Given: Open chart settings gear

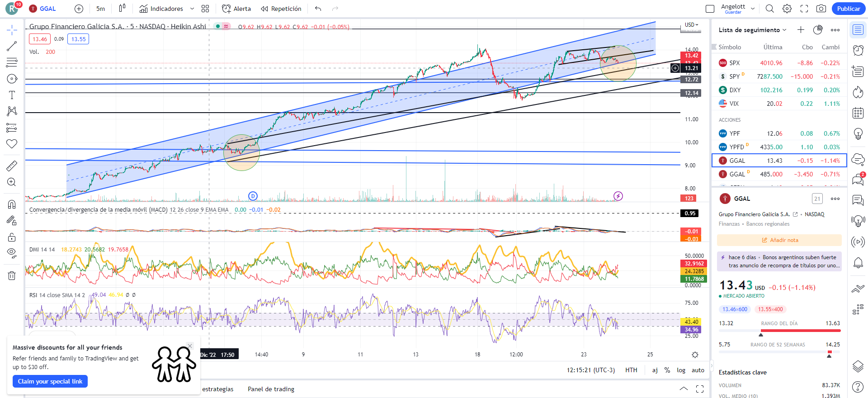Looking at the screenshot, I should pos(787,9).
